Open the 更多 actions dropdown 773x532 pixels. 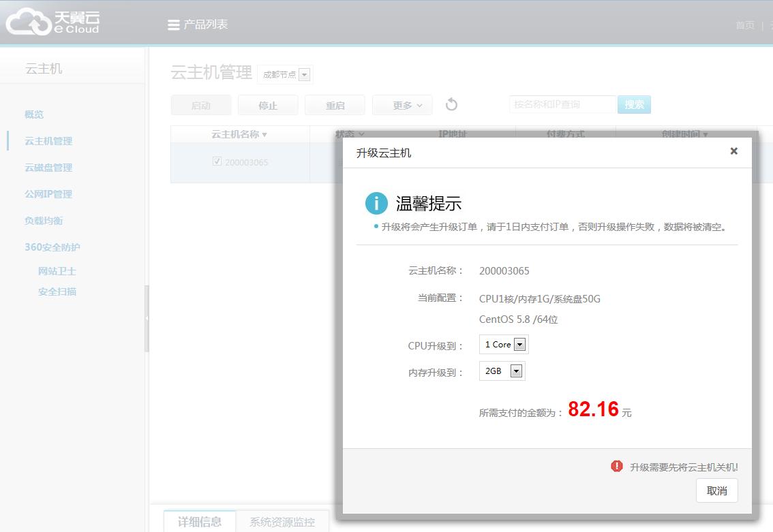(x=402, y=106)
